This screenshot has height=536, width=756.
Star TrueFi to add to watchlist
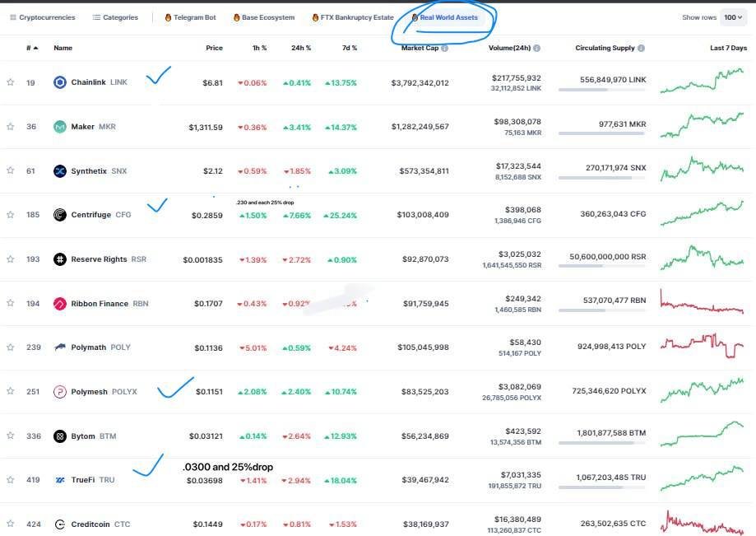[x=10, y=479]
